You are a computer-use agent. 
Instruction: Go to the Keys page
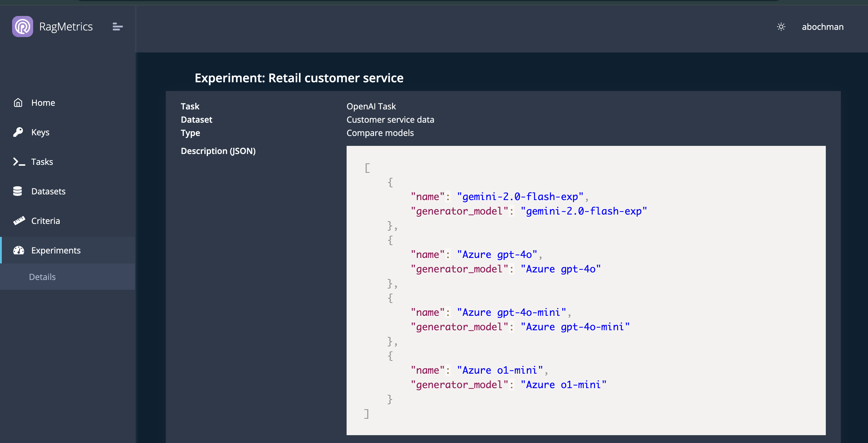pyautogui.click(x=40, y=132)
